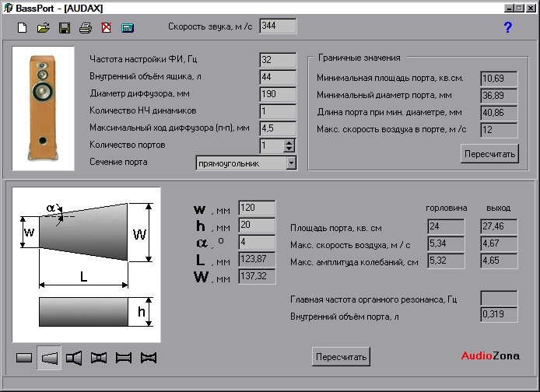Click the Максимальный ход диффузора field

(278, 128)
